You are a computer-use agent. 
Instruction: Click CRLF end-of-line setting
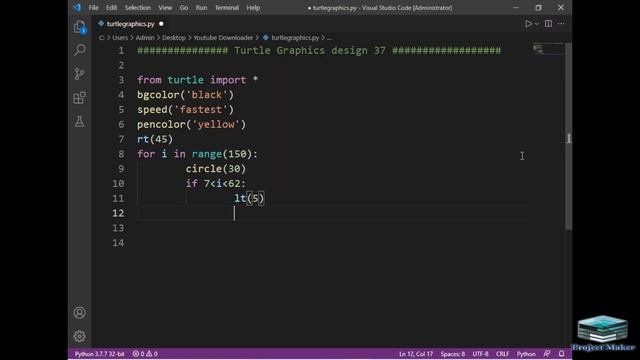[502, 354]
